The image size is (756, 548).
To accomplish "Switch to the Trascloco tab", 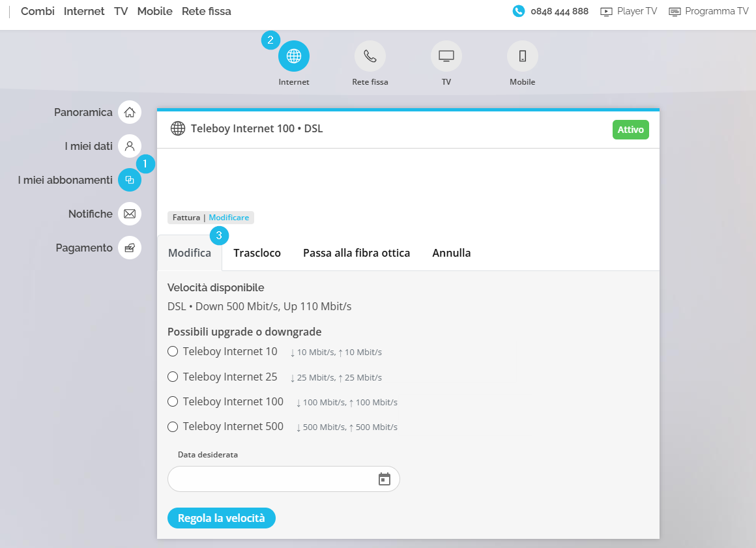I will [x=257, y=253].
